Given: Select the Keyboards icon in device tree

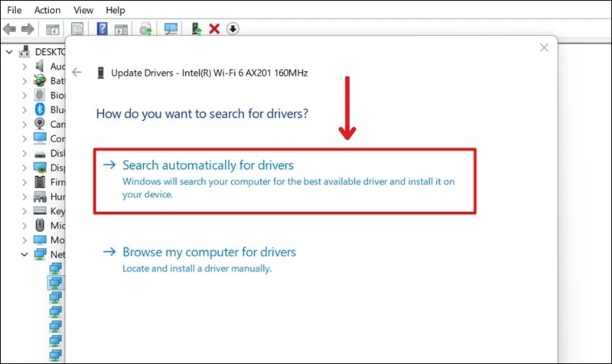Looking at the screenshot, I should tap(40, 210).
